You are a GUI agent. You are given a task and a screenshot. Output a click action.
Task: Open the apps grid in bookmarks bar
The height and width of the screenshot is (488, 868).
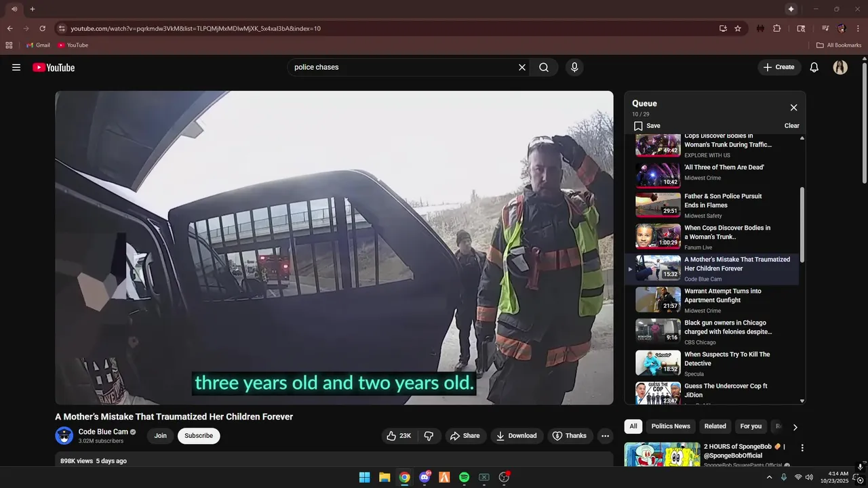click(x=9, y=45)
